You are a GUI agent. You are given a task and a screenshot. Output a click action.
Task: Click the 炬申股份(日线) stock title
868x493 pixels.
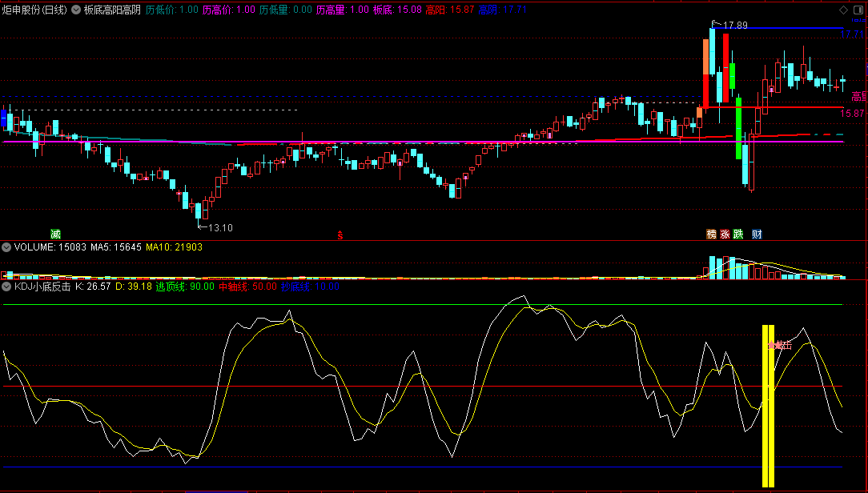34,10
